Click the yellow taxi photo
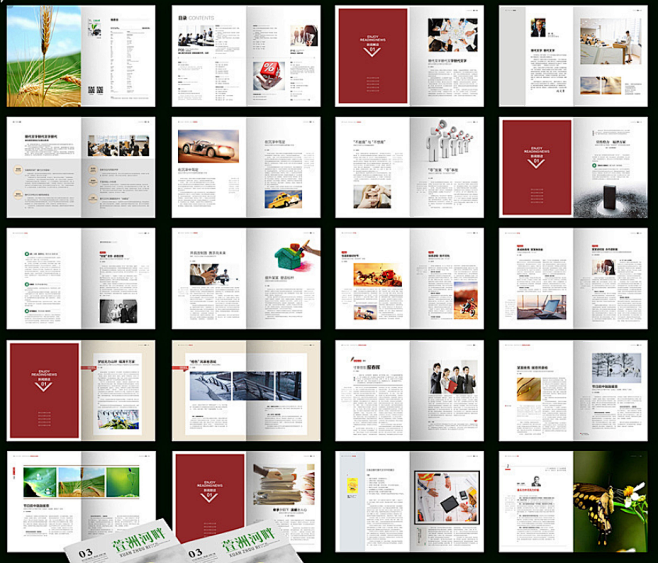The image size is (658, 563). click(283, 199)
